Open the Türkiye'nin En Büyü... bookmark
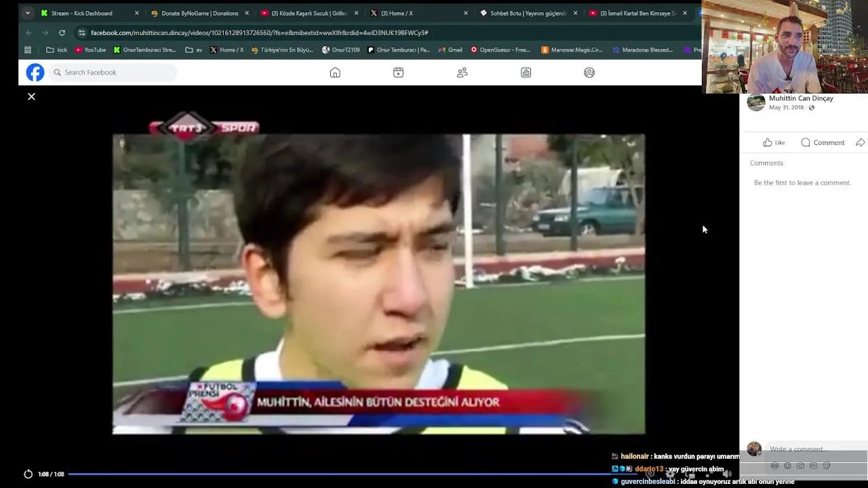Image resolution: width=868 pixels, height=488 pixels. point(282,49)
